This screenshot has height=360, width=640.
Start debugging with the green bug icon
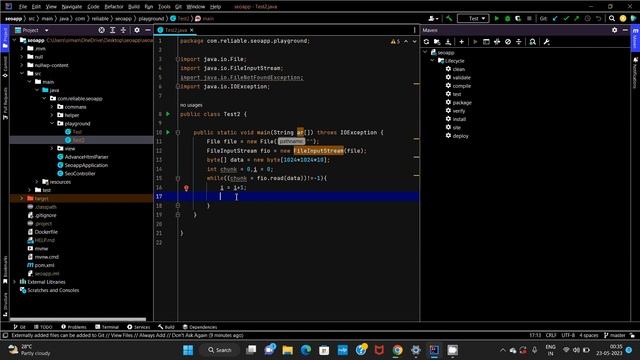(507, 18)
